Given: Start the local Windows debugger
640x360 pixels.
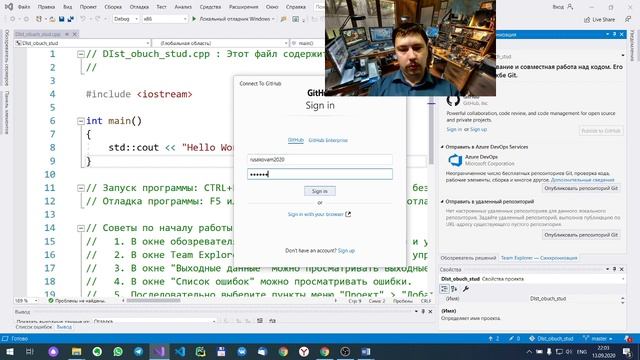Looking at the screenshot, I should pyautogui.click(x=233, y=19).
